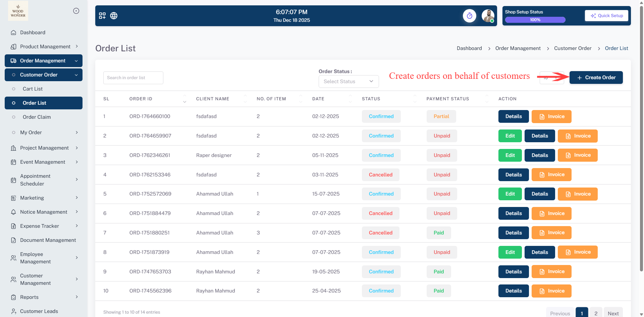Go to page 2 of orders

pos(596,313)
